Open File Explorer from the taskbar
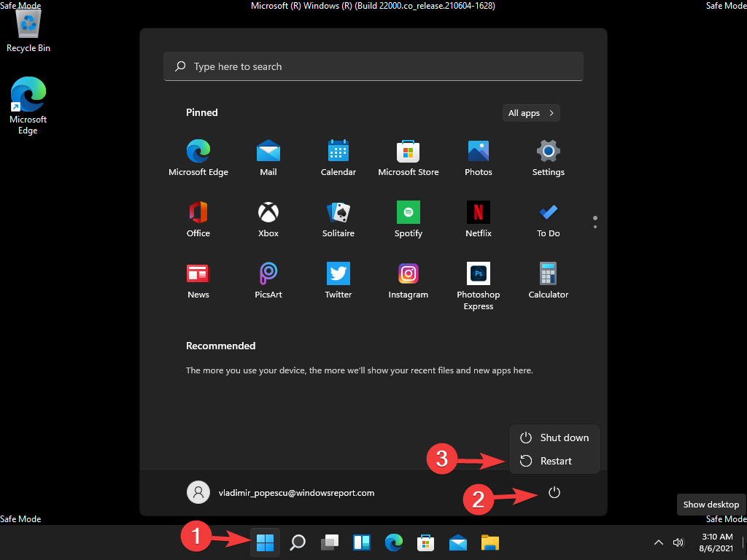Screen dimensions: 747x560 [490, 542]
